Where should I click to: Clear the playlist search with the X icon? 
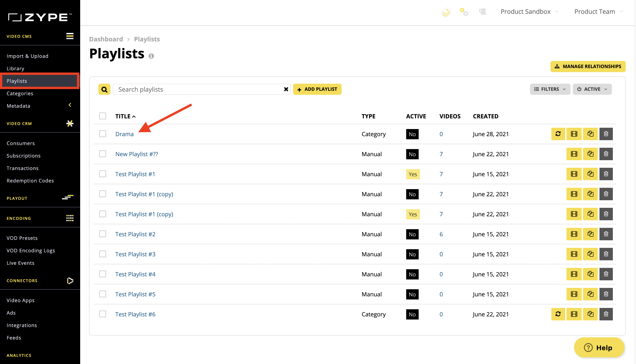point(286,89)
